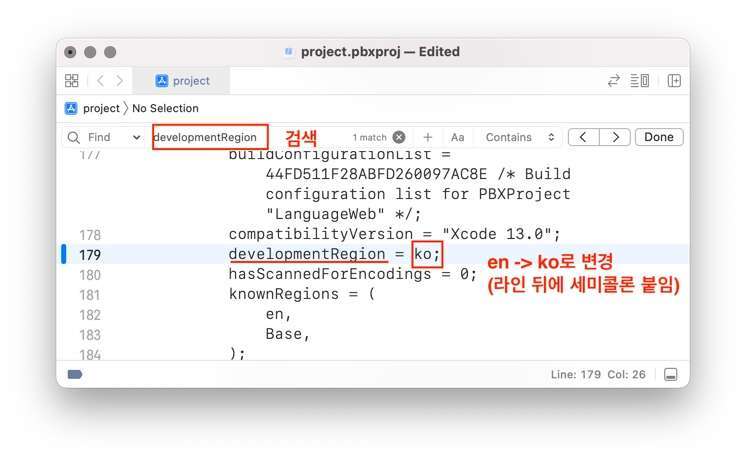Viewport: 746px width, 462px height.
Task: Add an editor on the right
Action: click(x=675, y=81)
